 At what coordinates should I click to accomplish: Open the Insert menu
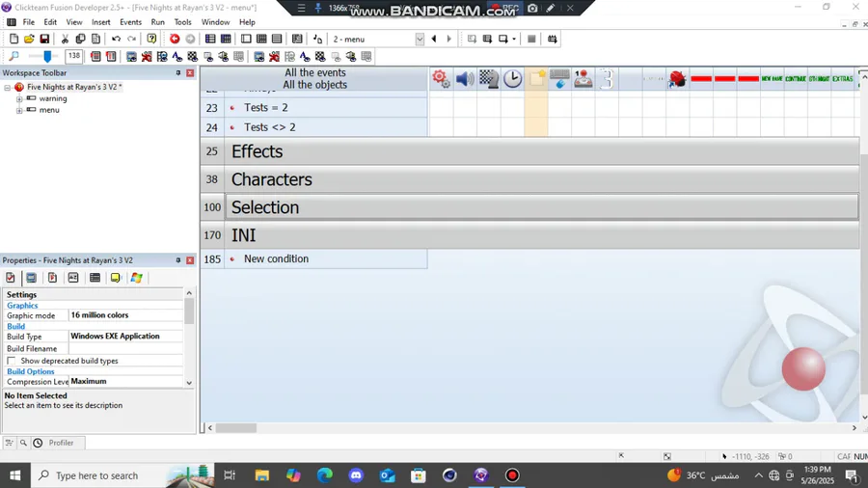100,22
